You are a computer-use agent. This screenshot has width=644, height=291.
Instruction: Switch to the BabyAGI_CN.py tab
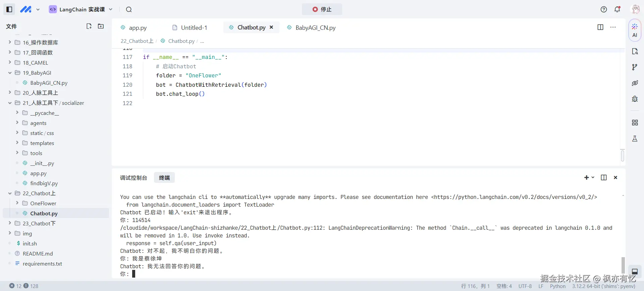point(315,28)
